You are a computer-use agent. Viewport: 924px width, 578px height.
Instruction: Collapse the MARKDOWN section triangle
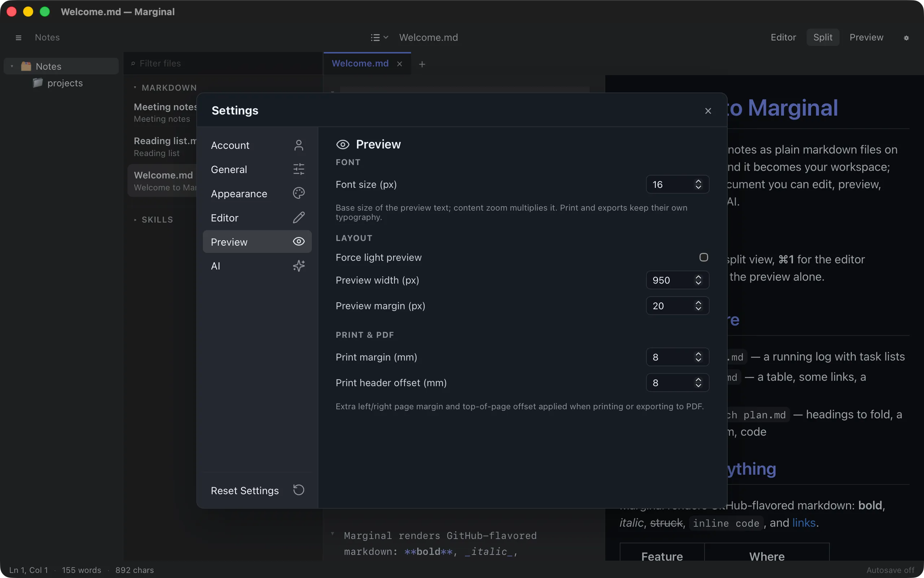point(135,87)
